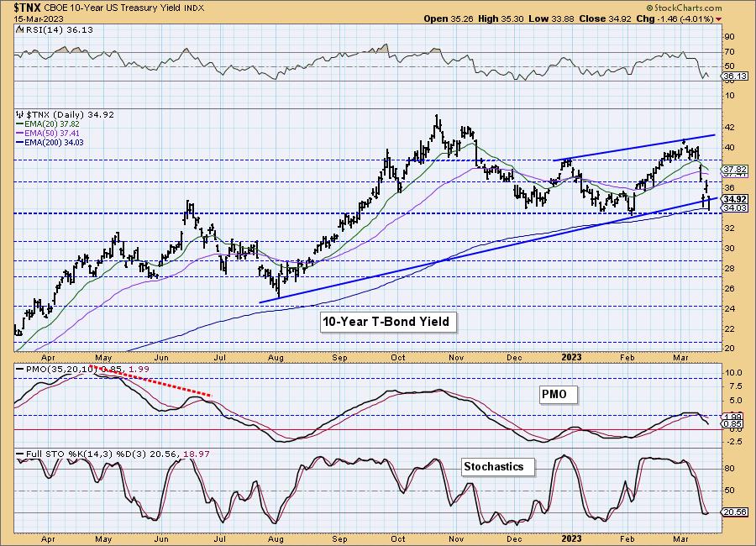
Task: Click the Low 33.88 value
Action: (551, 19)
